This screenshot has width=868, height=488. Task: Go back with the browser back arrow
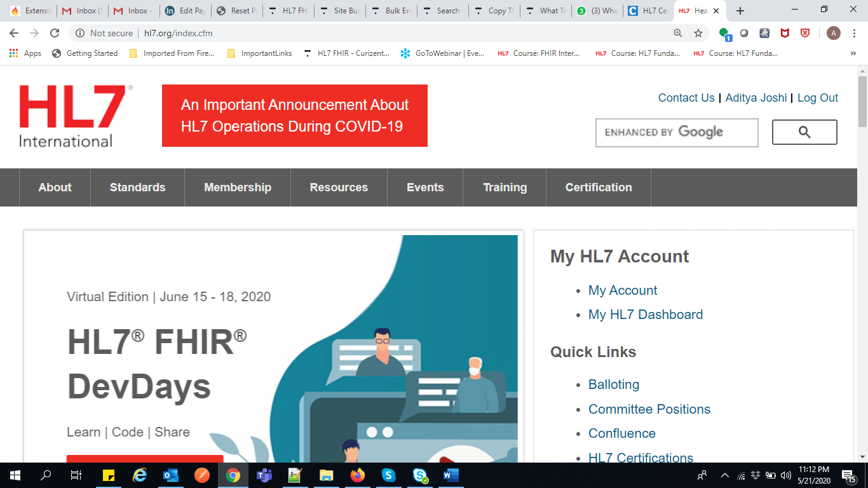pos(14,33)
